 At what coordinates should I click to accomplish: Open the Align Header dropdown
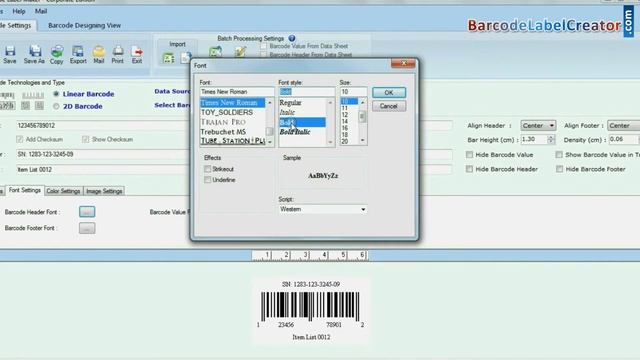538,125
